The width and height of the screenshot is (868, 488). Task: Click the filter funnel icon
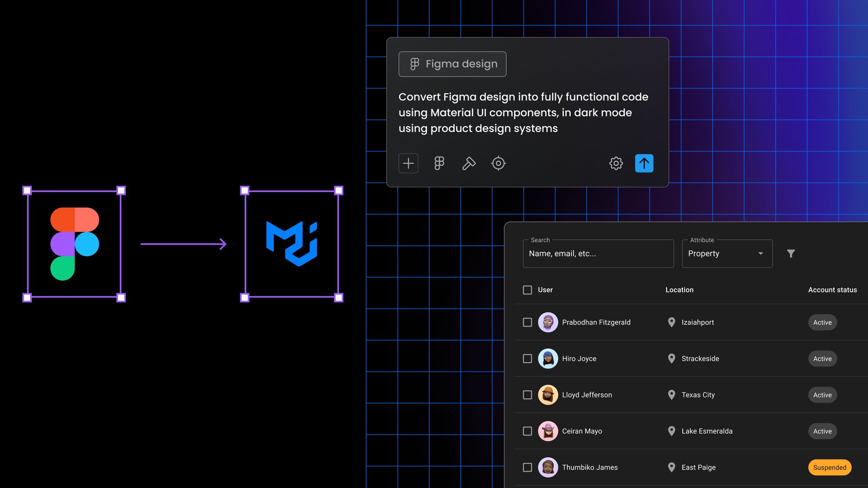point(791,254)
